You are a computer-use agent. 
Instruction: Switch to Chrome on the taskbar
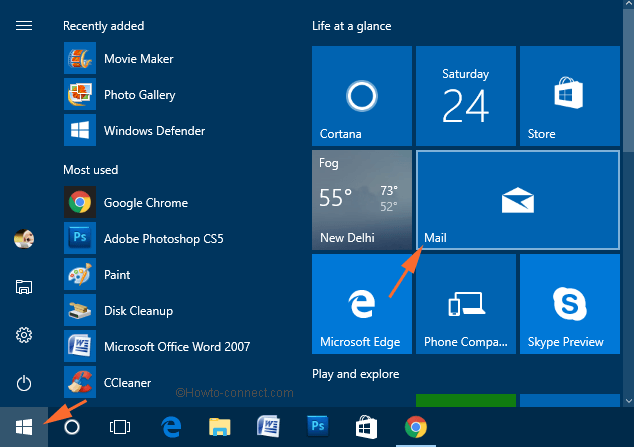tap(416, 427)
